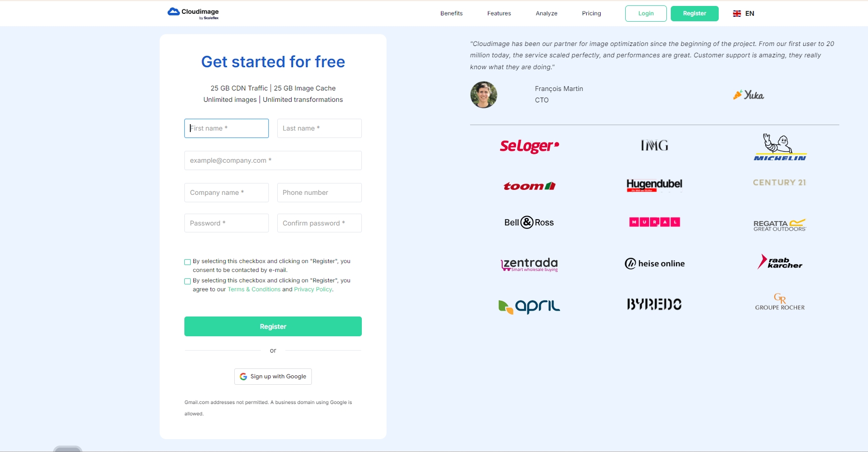Viewport: 868px width, 452px height.
Task: Open the Features navigation item
Action: tap(499, 13)
